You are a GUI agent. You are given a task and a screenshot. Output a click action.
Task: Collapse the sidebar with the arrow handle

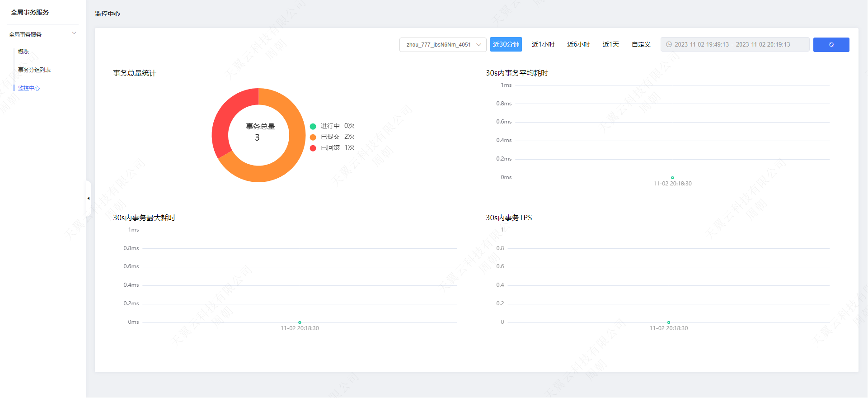click(x=89, y=198)
